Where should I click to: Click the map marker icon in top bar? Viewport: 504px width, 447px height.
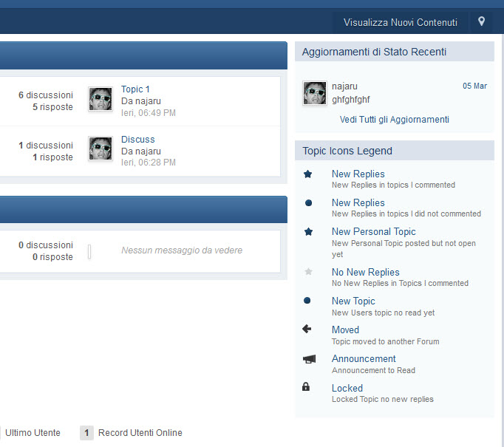(x=481, y=21)
